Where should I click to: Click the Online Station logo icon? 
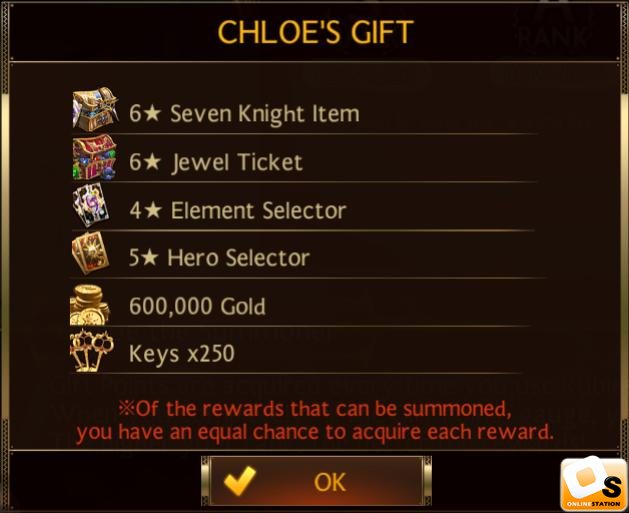(x=594, y=483)
